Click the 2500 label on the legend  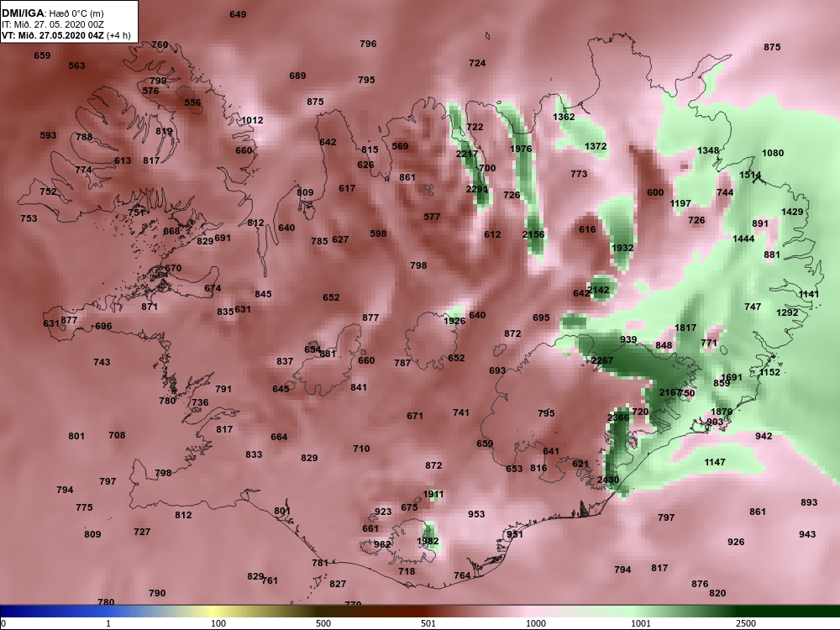[x=746, y=623]
